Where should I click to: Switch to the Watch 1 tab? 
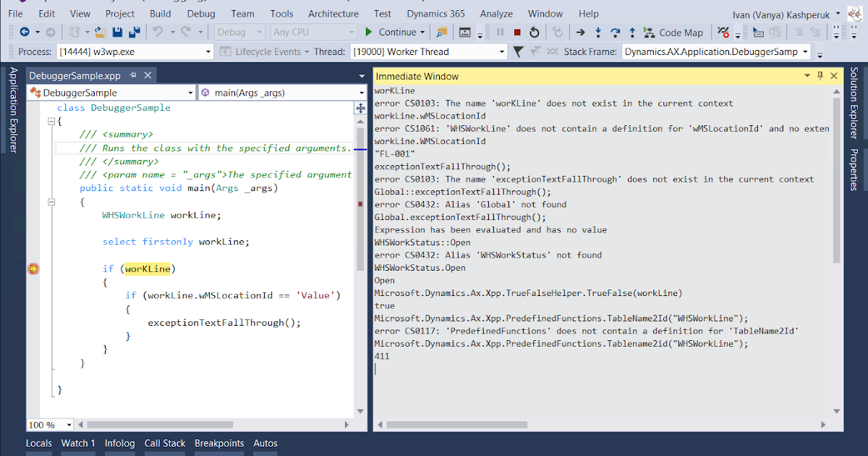[78, 443]
